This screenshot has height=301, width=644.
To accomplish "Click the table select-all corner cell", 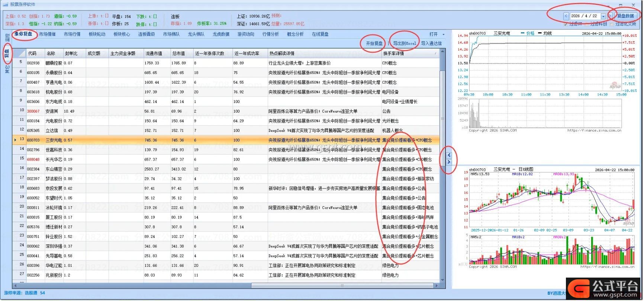I will point(19,54).
